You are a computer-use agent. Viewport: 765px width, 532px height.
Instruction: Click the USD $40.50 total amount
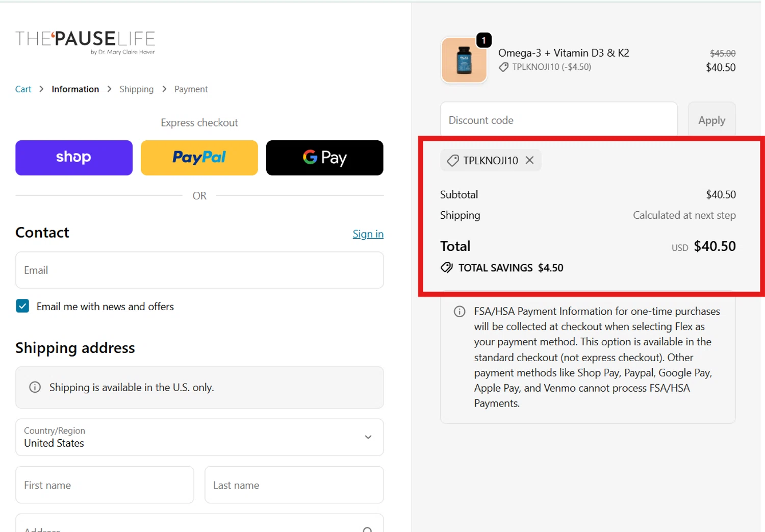(x=704, y=246)
